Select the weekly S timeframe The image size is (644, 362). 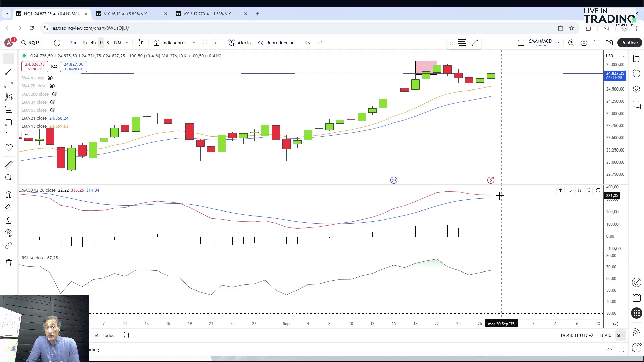click(108, 43)
